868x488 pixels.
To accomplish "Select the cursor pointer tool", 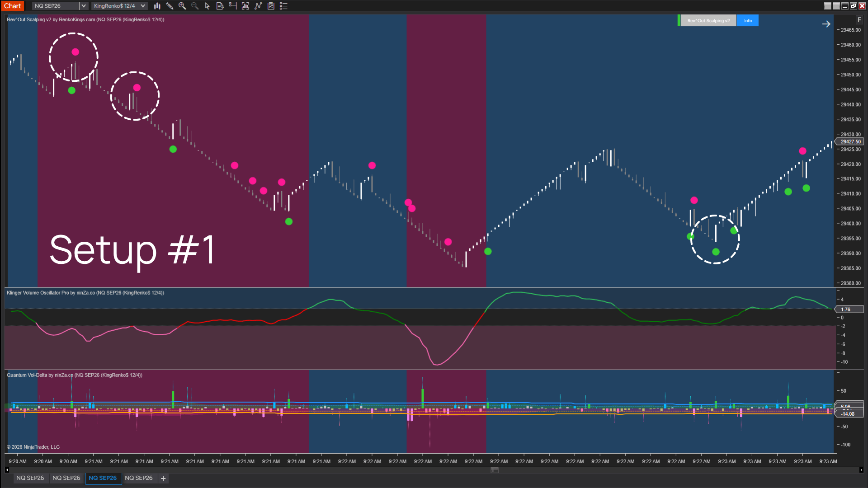I will [x=208, y=6].
